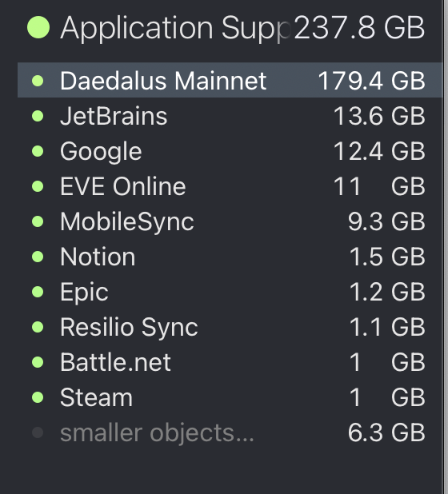Click the grey dot beside smaller objects
Viewport: 448px width, 494px height.
(38, 432)
